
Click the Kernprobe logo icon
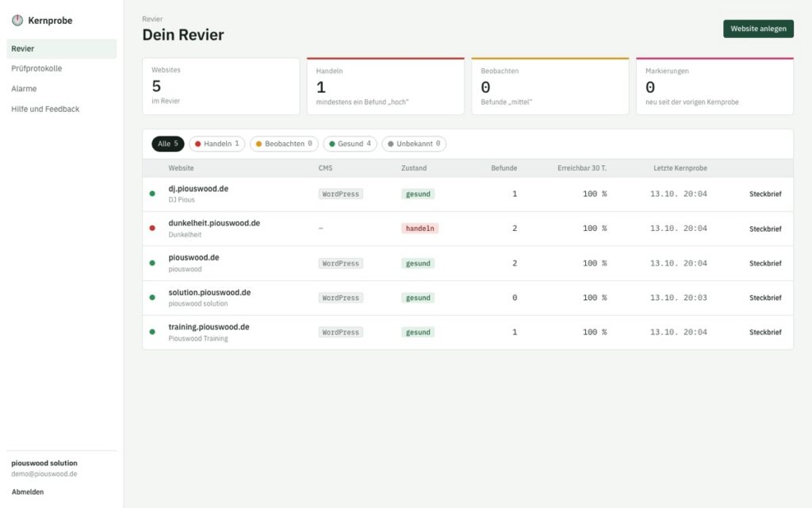17,20
